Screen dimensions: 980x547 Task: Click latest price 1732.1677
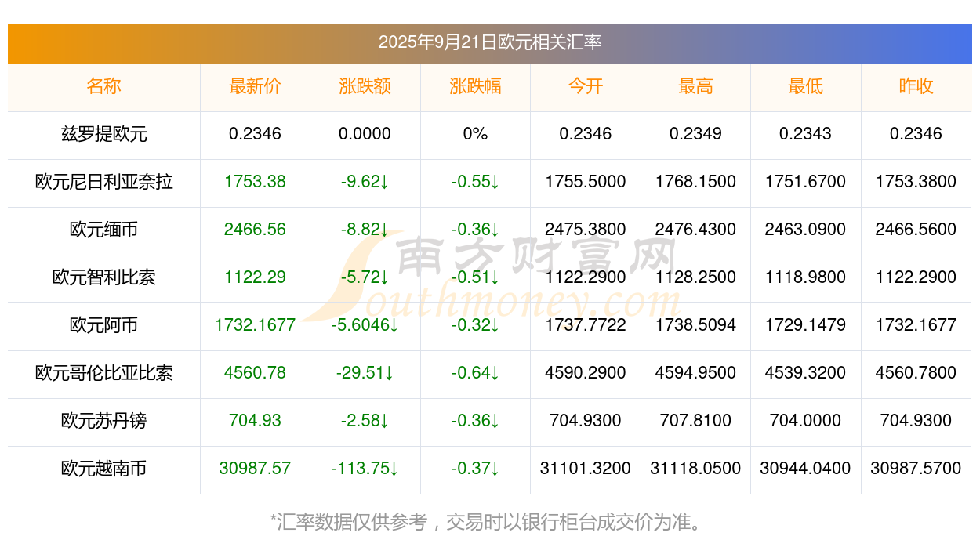(255, 325)
